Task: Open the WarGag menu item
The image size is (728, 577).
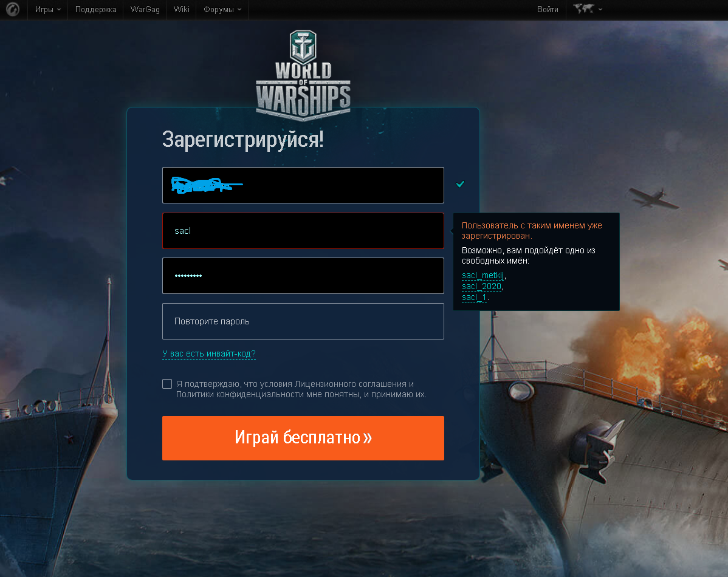Action: [x=145, y=9]
